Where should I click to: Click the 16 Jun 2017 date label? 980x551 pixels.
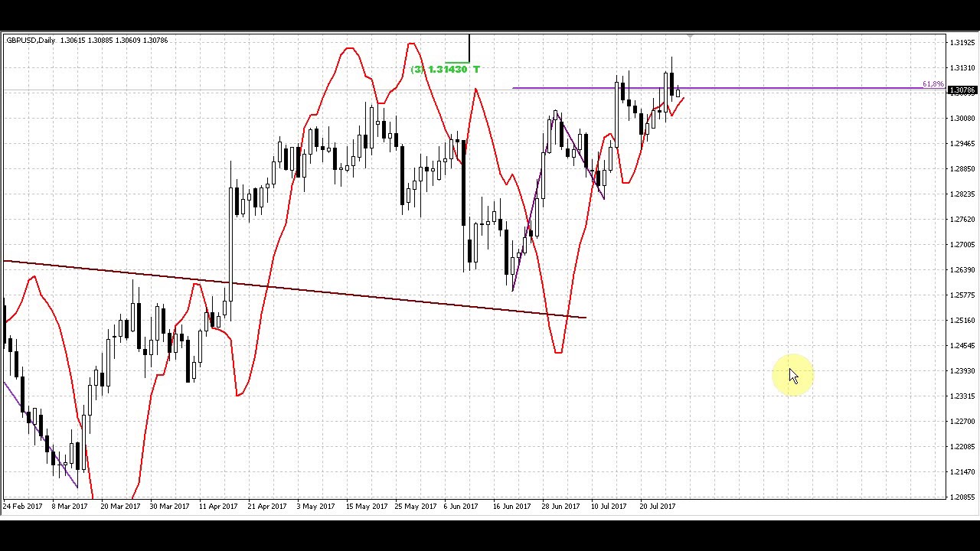click(511, 507)
